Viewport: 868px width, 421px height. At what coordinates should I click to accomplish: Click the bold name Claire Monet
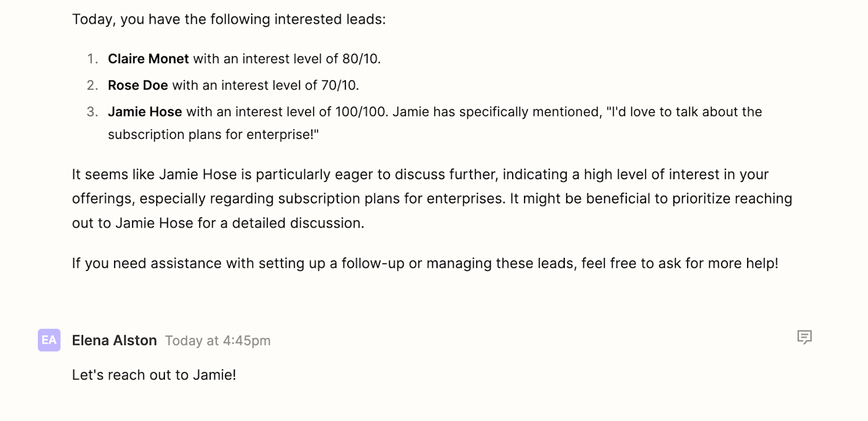click(148, 59)
